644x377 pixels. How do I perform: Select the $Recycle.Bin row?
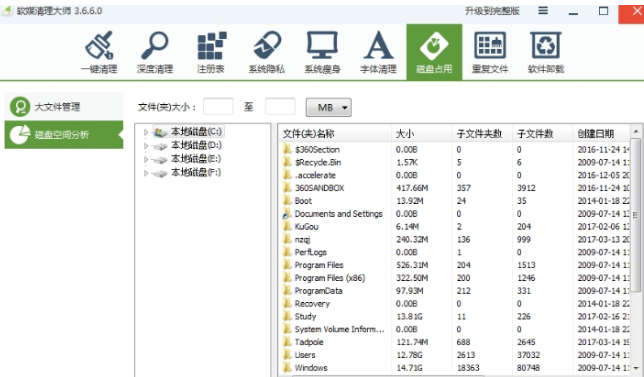coord(455,162)
